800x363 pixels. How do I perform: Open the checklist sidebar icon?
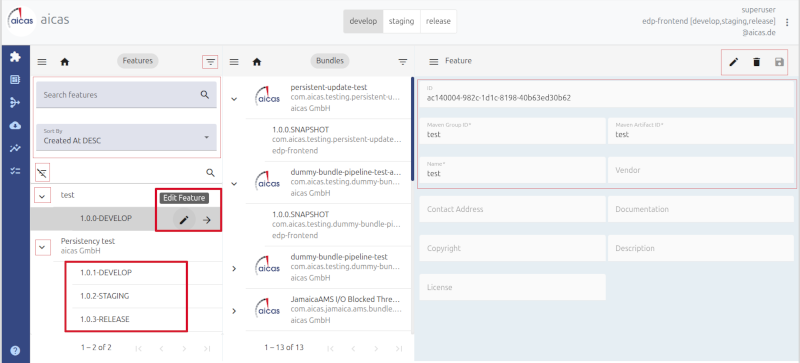(x=15, y=171)
